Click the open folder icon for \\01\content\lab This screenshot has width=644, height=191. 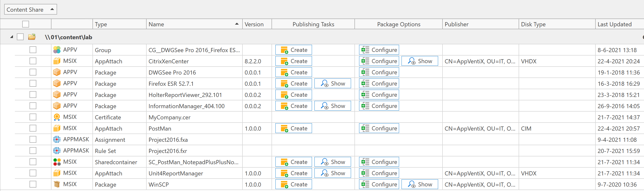pyautogui.click(x=32, y=37)
